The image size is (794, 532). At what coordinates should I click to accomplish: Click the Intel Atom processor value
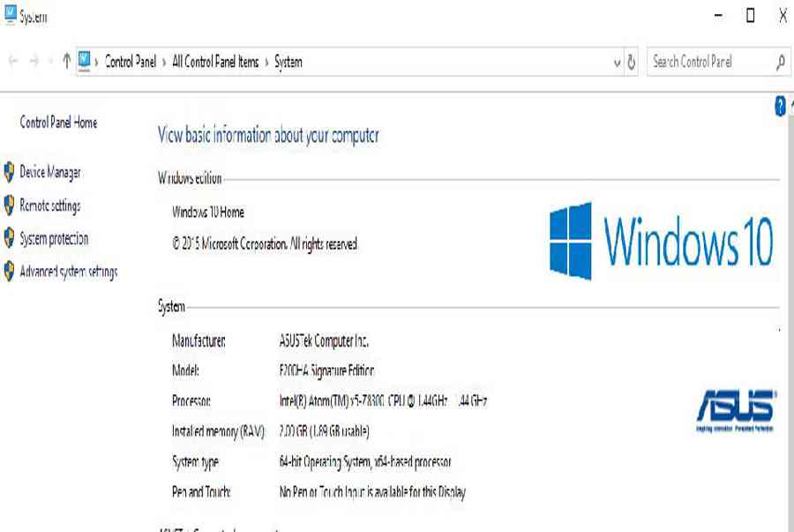[x=384, y=401]
